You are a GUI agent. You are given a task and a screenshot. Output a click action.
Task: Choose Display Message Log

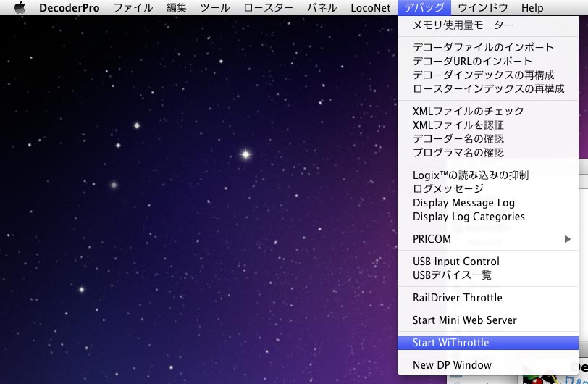488,203
